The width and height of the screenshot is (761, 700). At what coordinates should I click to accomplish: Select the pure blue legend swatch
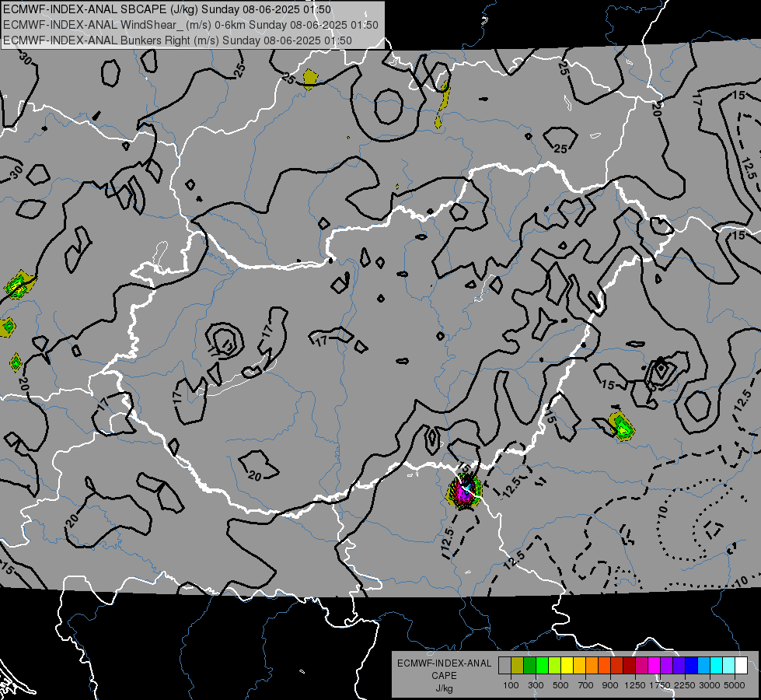click(692, 666)
